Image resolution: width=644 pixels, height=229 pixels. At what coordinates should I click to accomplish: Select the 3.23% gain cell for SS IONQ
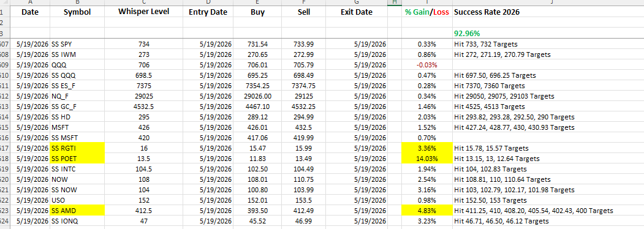coord(427,221)
